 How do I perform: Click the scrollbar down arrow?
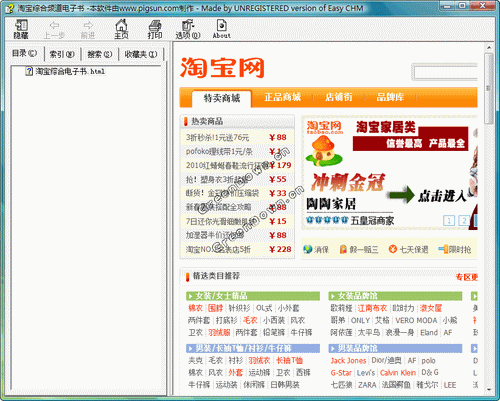point(489,389)
